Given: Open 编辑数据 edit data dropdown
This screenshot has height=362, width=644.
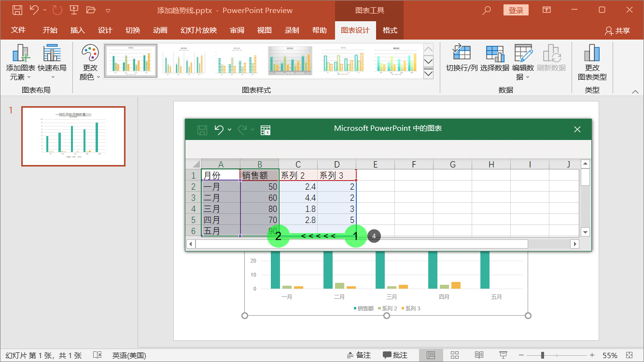Looking at the screenshot, I should (x=523, y=63).
